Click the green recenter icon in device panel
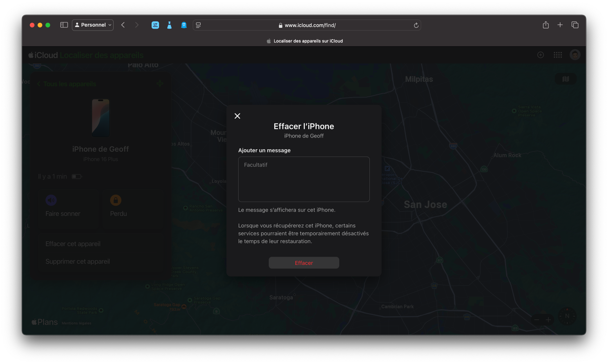The image size is (608, 364). [160, 83]
